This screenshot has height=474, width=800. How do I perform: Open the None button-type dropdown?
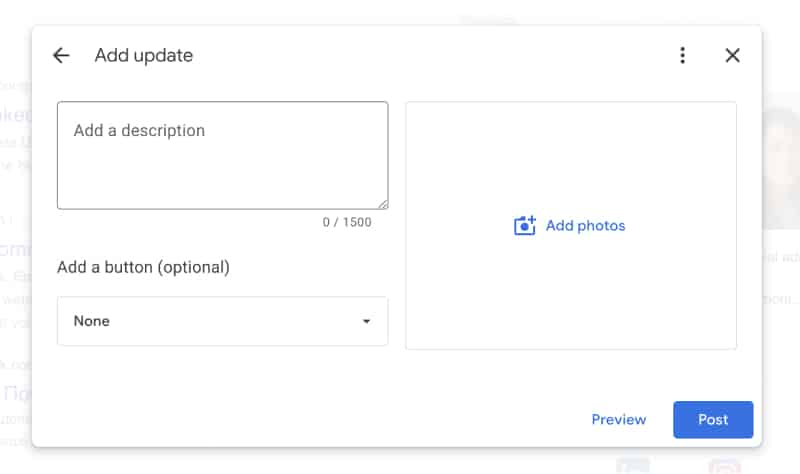(x=222, y=321)
